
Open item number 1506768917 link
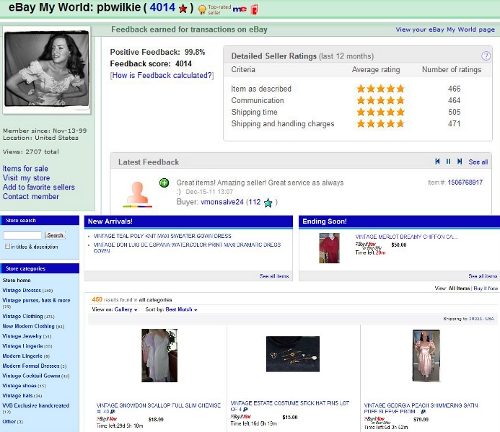(465, 182)
